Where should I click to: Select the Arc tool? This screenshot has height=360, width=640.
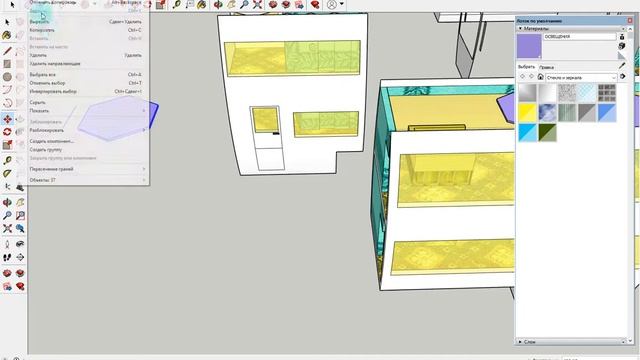click(x=7, y=90)
